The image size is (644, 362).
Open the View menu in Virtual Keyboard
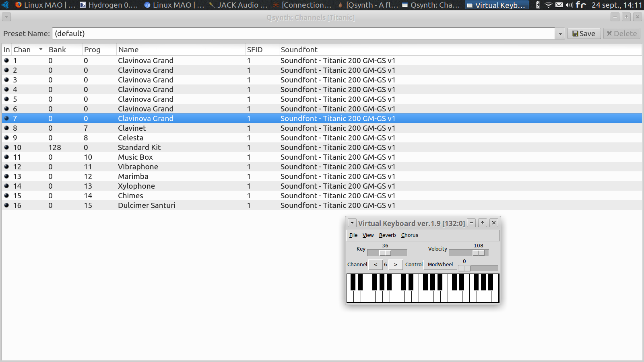point(368,235)
